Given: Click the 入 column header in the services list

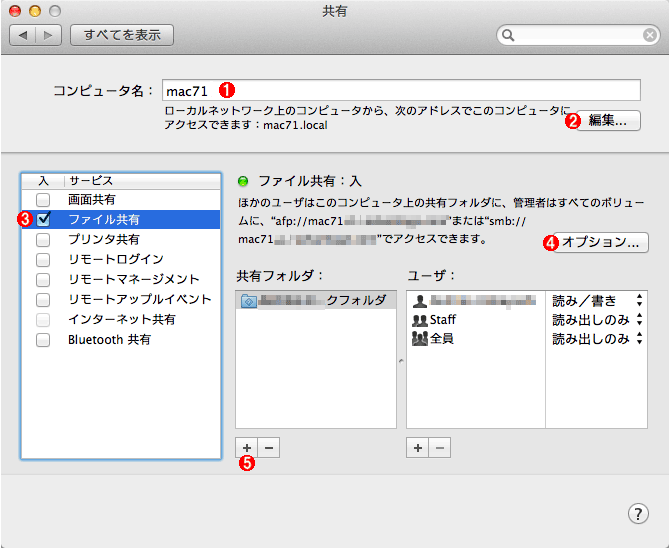Looking at the screenshot, I should point(43,181).
